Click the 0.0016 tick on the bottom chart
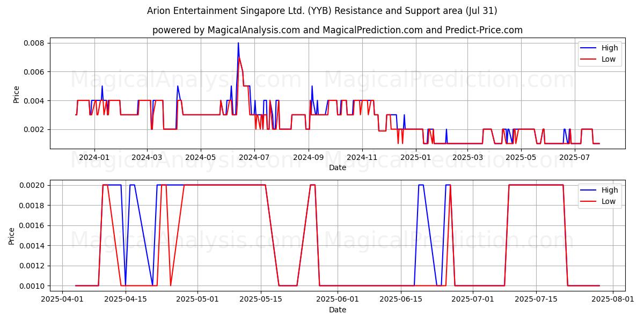This screenshot has height=322, width=644. tap(32, 225)
